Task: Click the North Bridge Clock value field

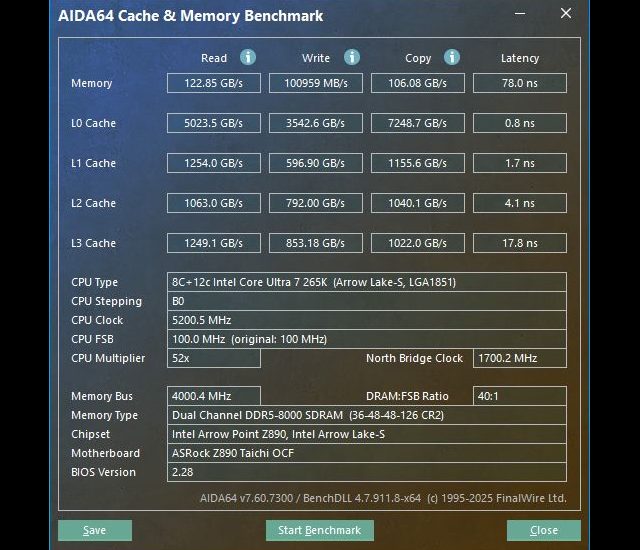Action: [x=519, y=358]
